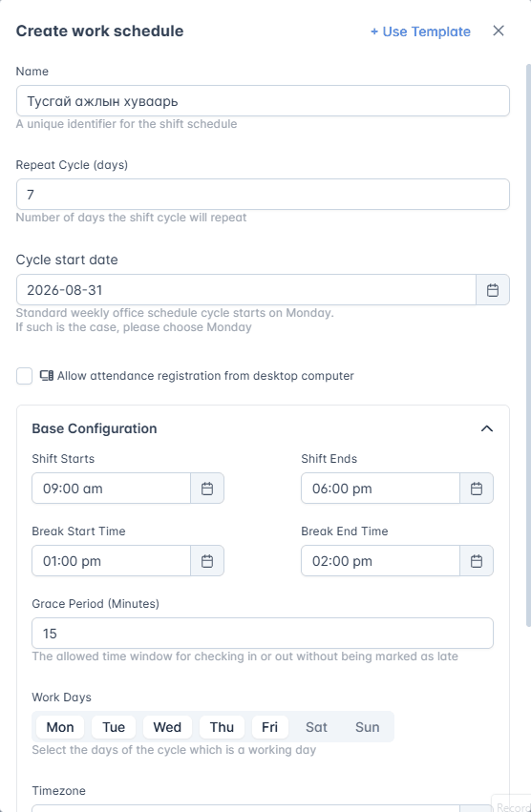
Task: Toggle Sat as a work day
Action: click(316, 727)
